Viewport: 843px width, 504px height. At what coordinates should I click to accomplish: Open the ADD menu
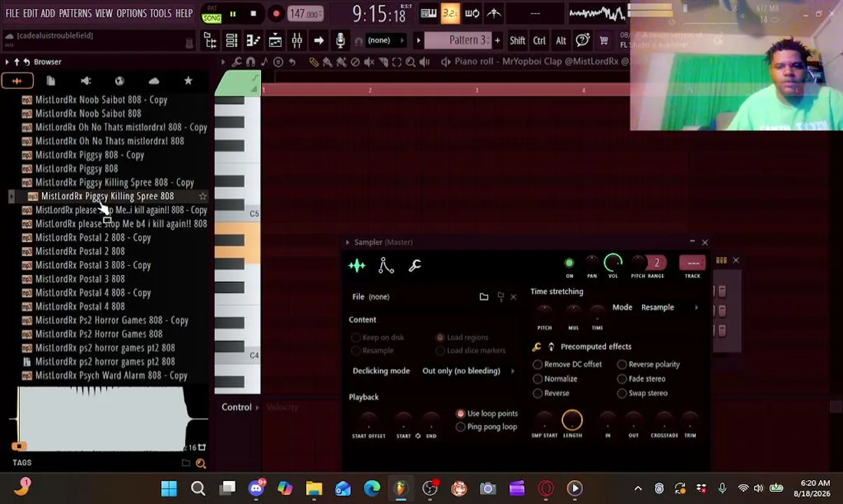[48, 13]
